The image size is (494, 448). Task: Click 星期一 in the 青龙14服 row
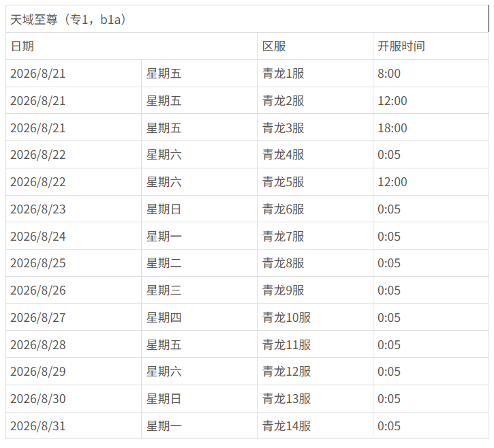[x=164, y=426]
